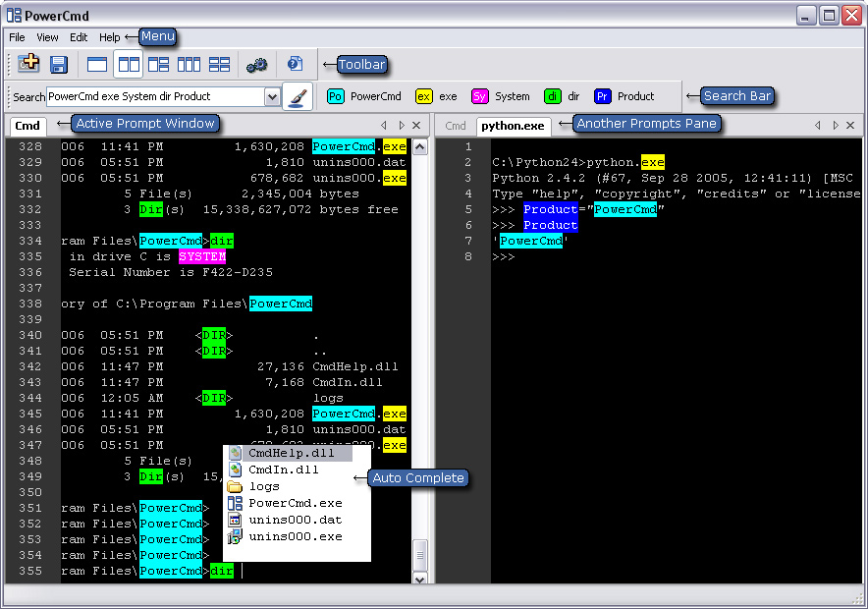
Task: Select the two side-by-side panes layout icon
Action: [129, 64]
